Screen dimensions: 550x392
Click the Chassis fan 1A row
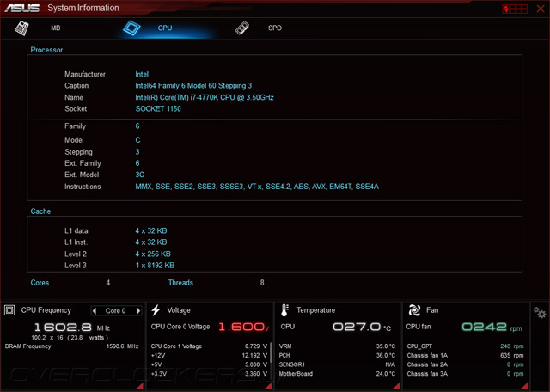tap(465, 355)
